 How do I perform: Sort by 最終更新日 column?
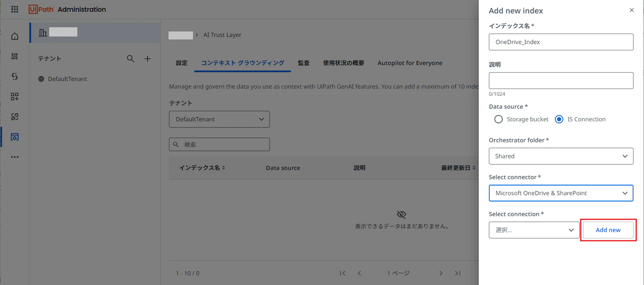click(x=458, y=168)
